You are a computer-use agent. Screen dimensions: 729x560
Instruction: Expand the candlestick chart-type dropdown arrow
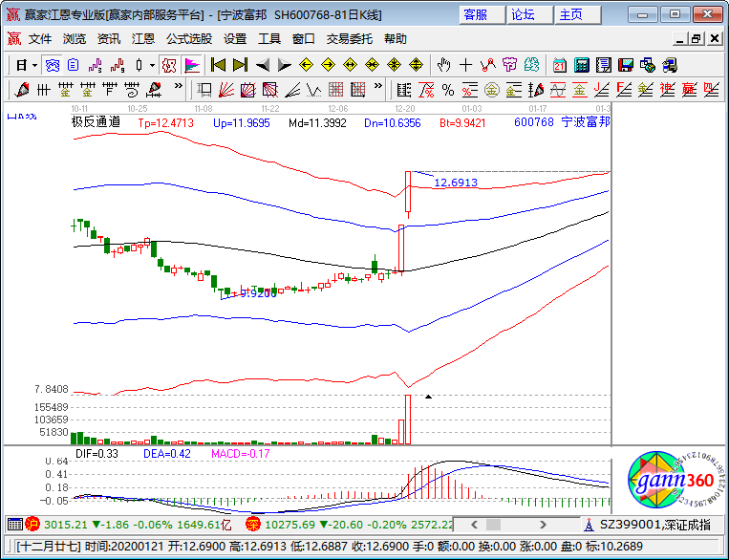(x=152, y=66)
